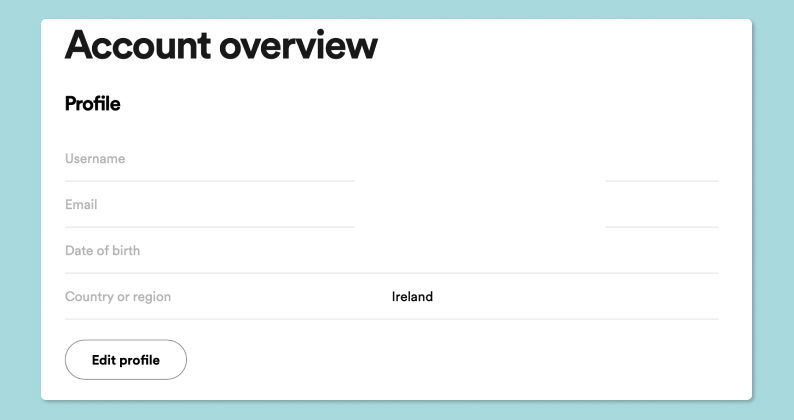Viewport: 794px width, 420px height.
Task: Click the blank value area beside Email
Action: (480, 204)
